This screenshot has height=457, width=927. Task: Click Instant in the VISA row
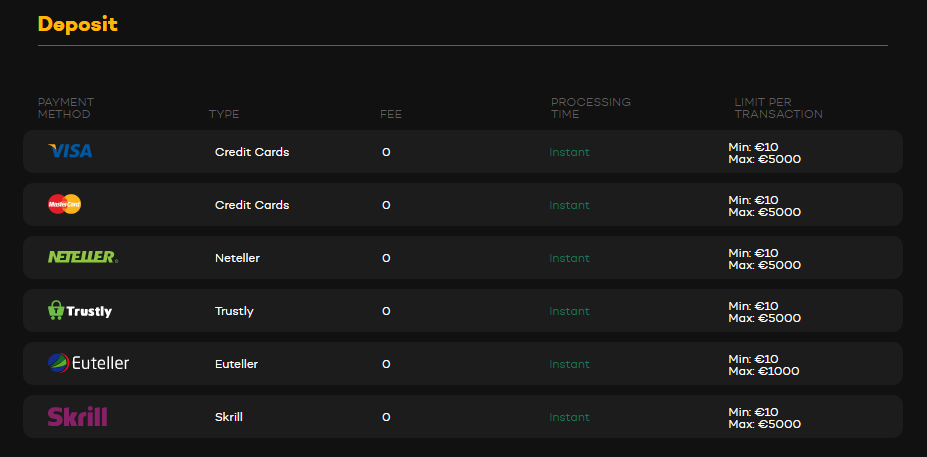click(569, 152)
